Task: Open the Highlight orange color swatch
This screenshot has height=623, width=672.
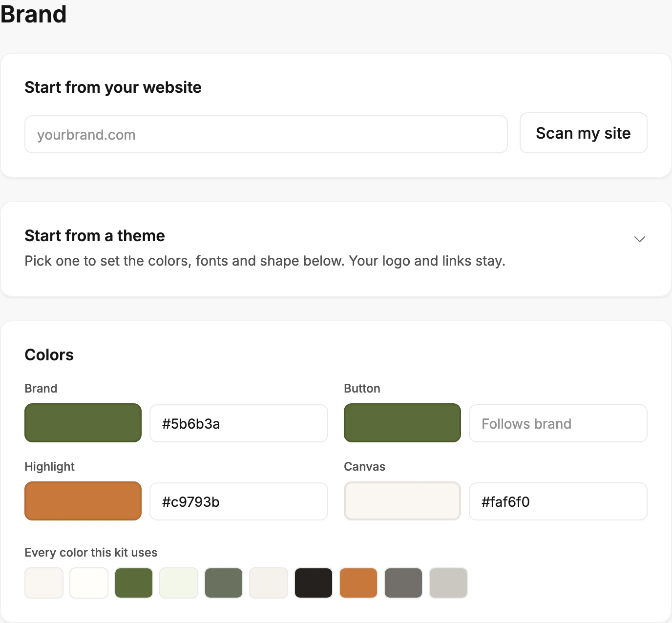Action: tap(83, 501)
